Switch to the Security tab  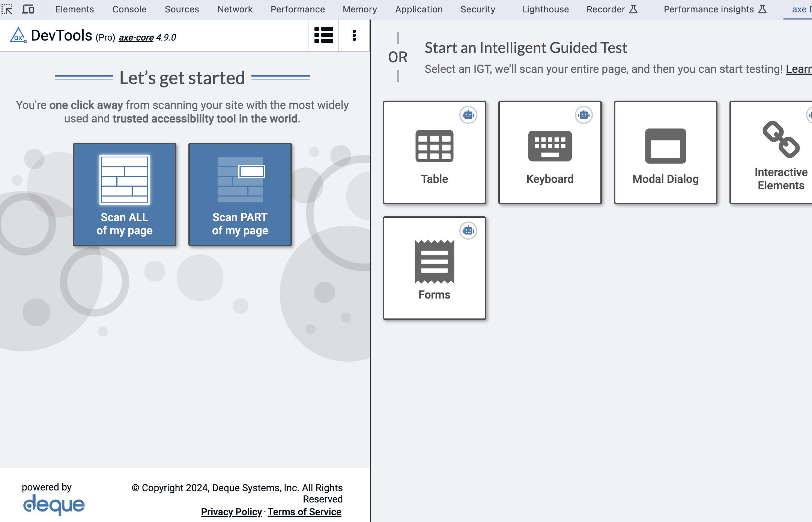[x=478, y=9]
